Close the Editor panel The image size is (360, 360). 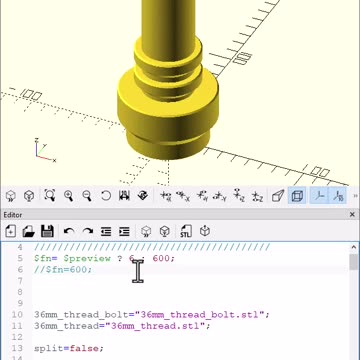tap(352, 215)
